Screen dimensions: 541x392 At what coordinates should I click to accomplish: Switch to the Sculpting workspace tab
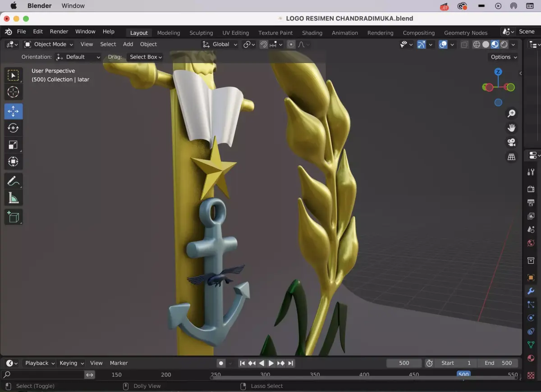(x=201, y=33)
